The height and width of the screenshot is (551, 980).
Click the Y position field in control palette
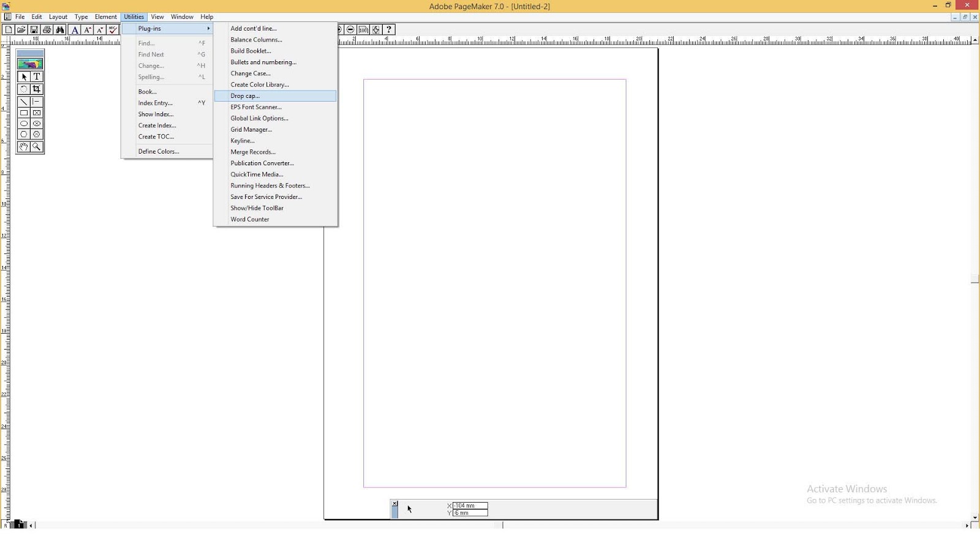point(470,513)
